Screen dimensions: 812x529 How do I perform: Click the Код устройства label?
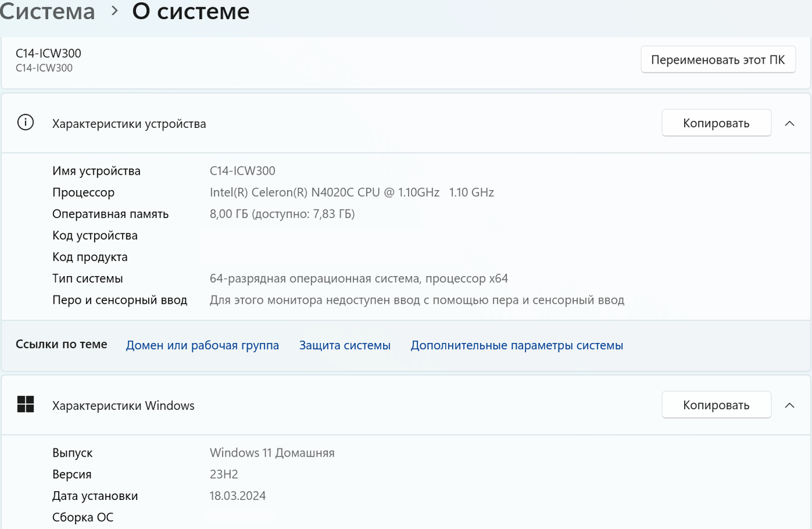tap(95, 235)
